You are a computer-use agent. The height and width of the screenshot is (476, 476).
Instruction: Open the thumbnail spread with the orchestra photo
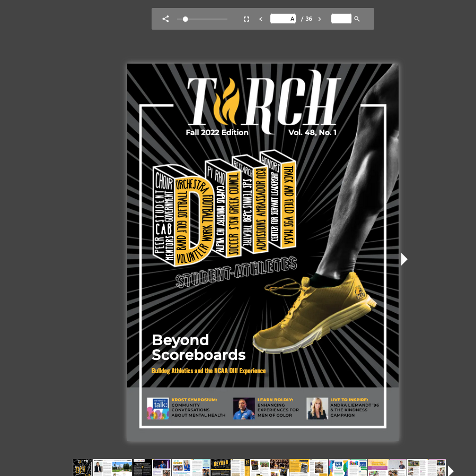click(x=269, y=468)
